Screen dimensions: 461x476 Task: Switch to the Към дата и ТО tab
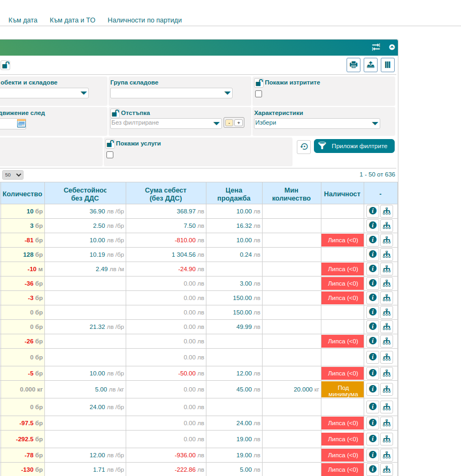tap(73, 20)
